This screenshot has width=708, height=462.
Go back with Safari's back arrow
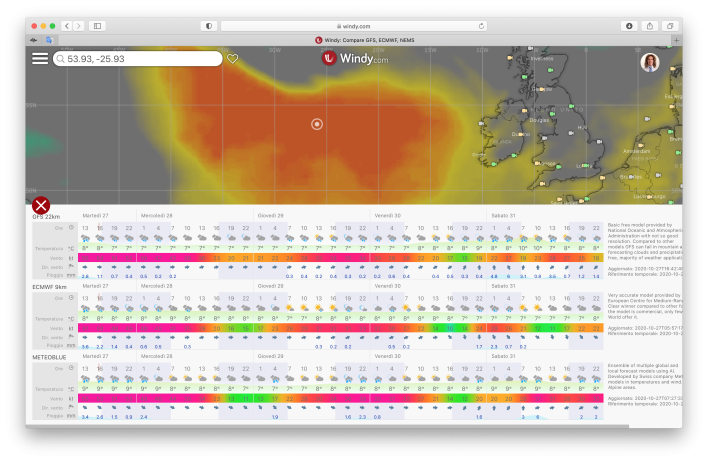coord(67,26)
